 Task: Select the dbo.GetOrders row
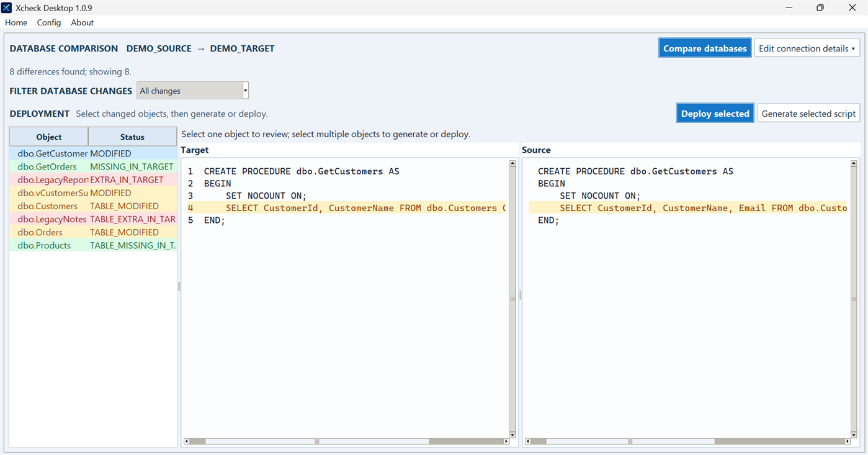click(93, 166)
